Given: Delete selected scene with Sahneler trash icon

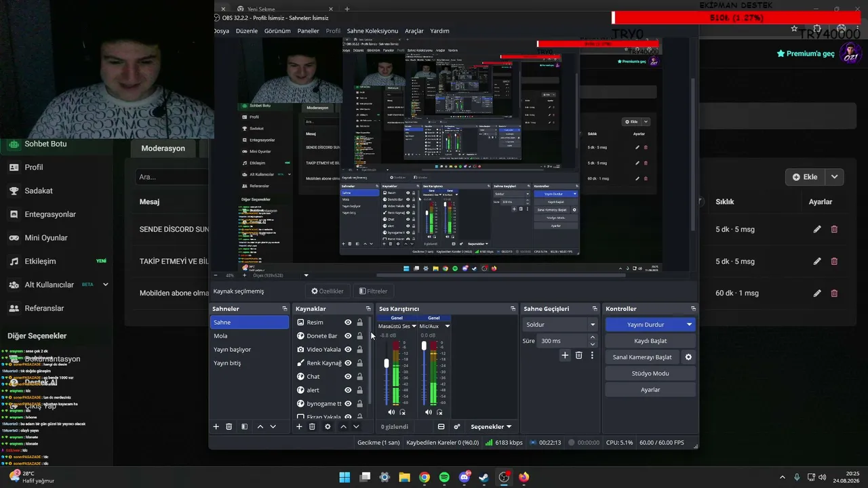Looking at the screenshot, I should pos(229,426).
